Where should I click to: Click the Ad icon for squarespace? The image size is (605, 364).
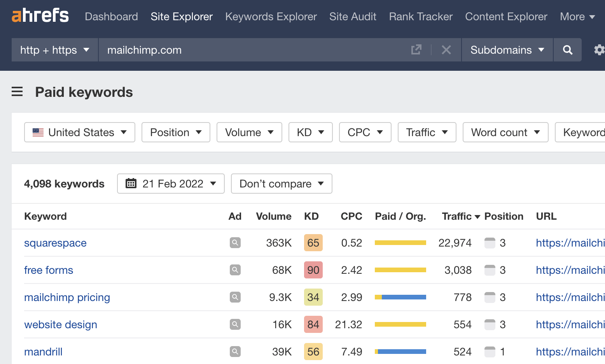click(x=235, y=243)
